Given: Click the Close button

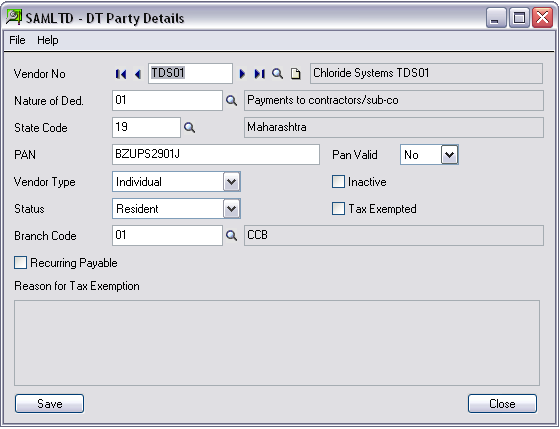Looking at the screenshot, I should coord(502,404).
